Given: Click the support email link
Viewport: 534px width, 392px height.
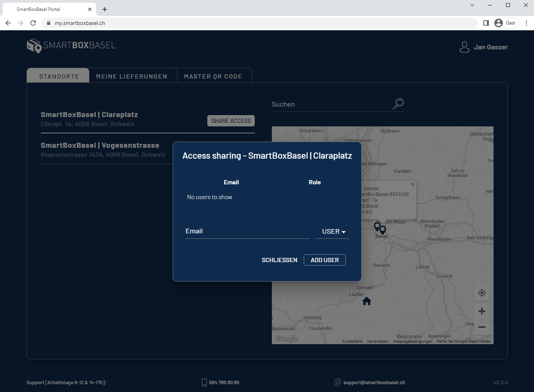Looking at the screenshot, I should click(374, 383).
